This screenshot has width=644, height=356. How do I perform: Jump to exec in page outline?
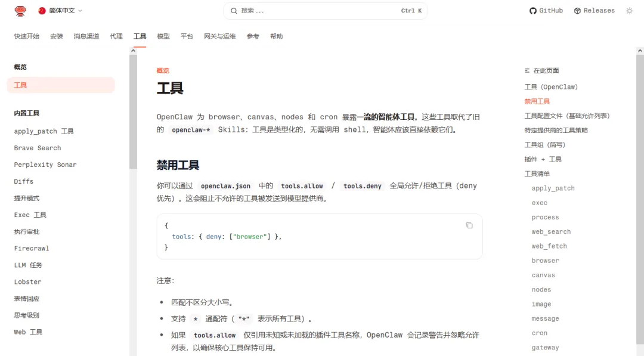pyautogui.click(x=539, y=203)
